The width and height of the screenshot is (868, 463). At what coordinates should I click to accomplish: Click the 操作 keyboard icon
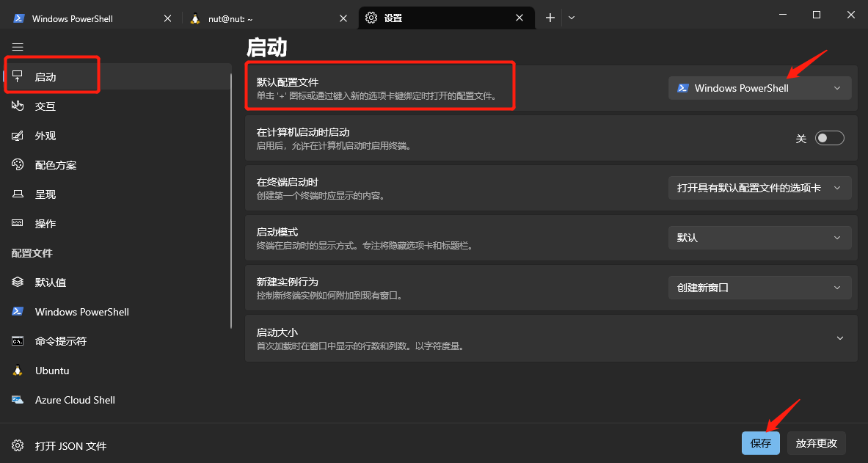click(18, 223)
